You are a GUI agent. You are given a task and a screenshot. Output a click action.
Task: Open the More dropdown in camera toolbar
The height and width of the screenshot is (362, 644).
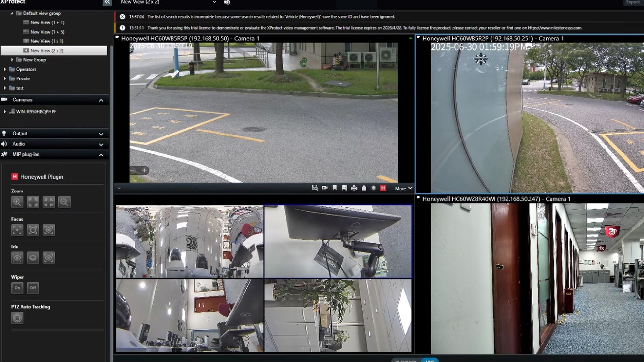(x=403, y=188)
